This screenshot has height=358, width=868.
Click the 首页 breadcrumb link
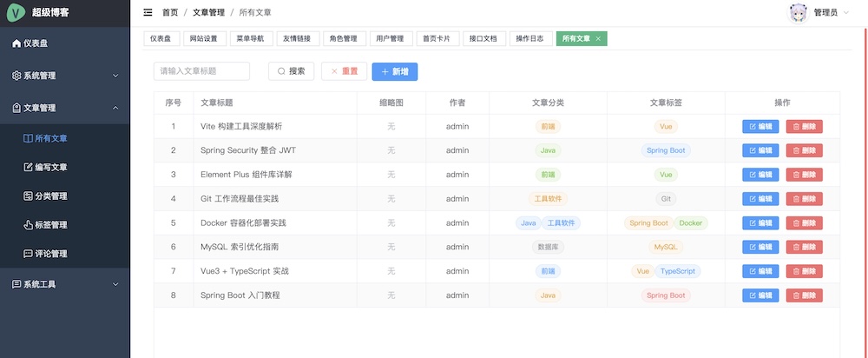(170, 13)
